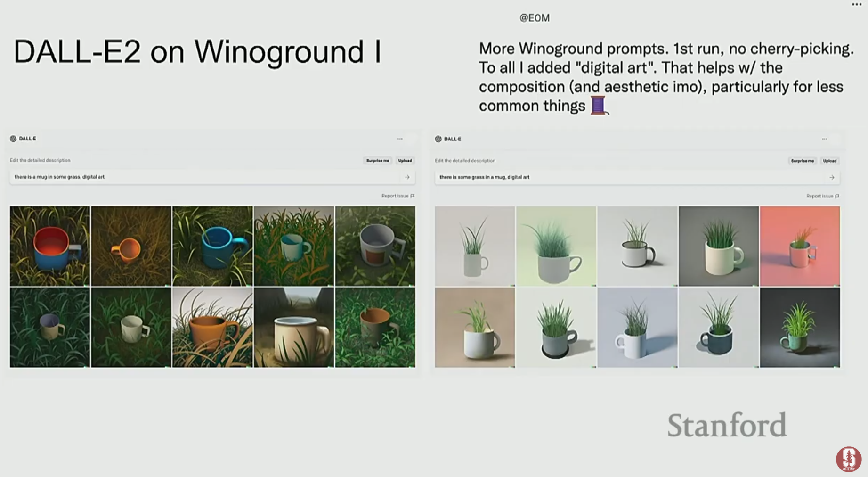Click Surprise me in left panel
Image resolution: width=868 pixels, height=477 pixels.
click(378, 161)
